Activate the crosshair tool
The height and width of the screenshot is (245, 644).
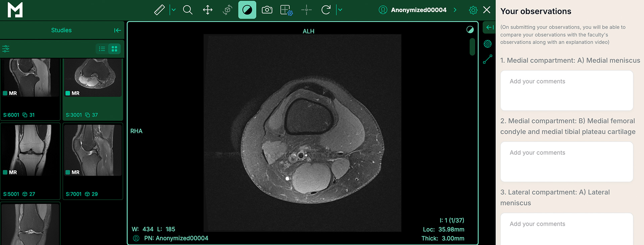point(306,10)
